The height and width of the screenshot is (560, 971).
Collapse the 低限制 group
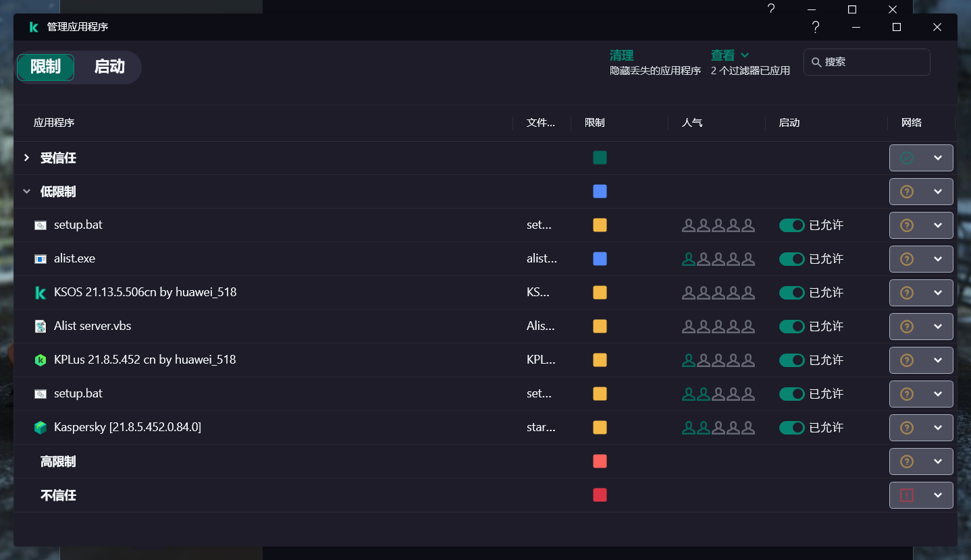(27, 192)
